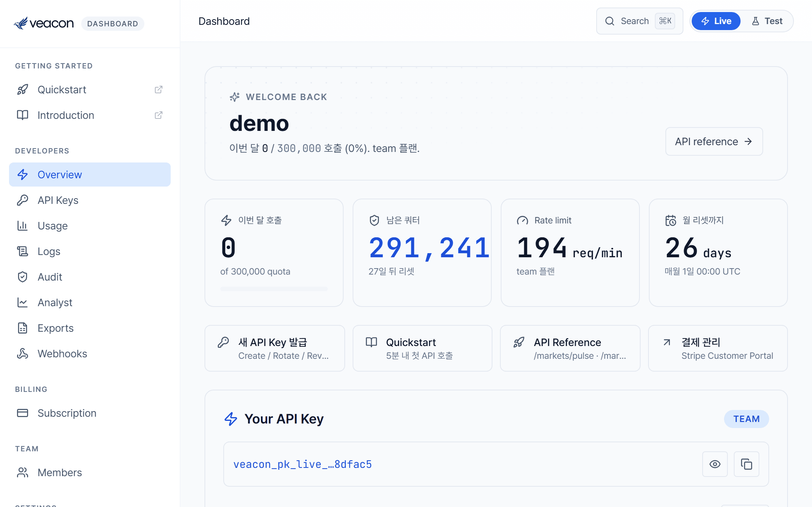Click the API key veacon_pk_live_…8dfac5

303,464
